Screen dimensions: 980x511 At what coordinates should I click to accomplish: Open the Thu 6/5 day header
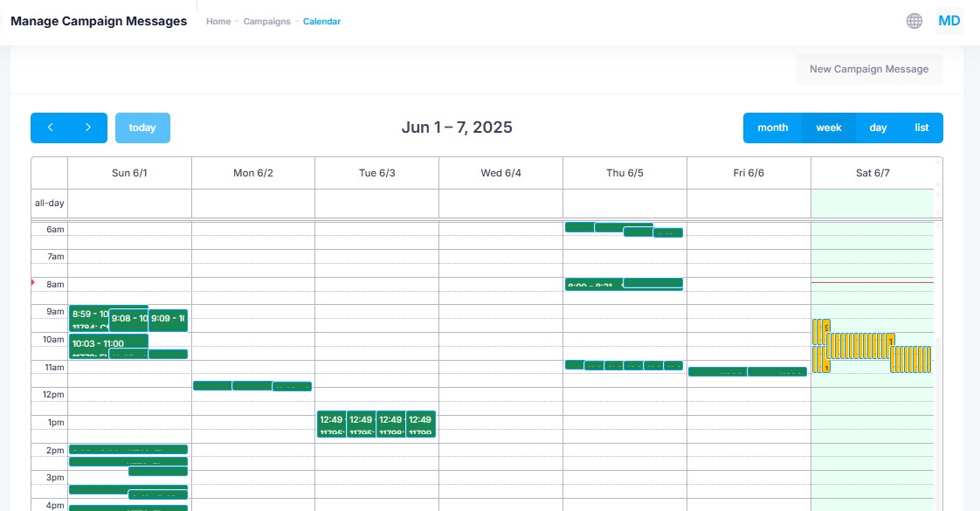(x=625, y=173)
